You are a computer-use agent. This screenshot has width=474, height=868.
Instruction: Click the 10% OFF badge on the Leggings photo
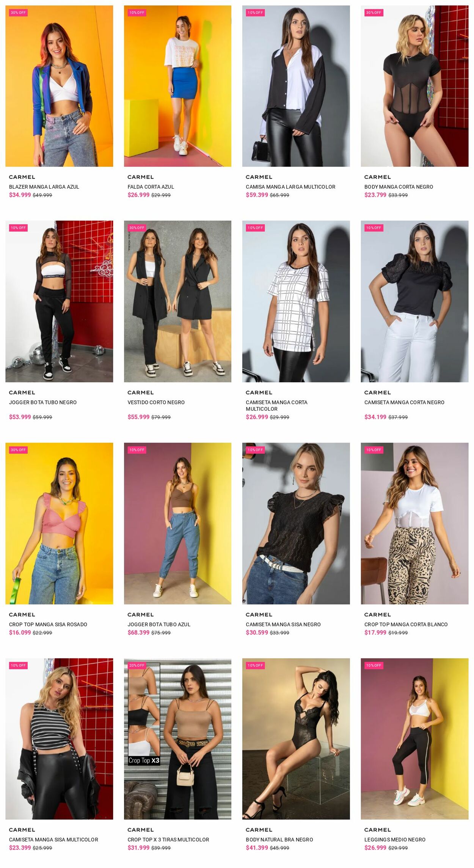click(x=374, y=665)
